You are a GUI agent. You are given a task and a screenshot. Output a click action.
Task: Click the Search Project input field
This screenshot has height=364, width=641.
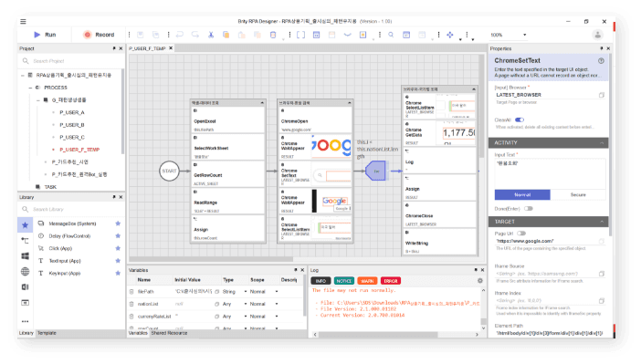tap(71, 61)
